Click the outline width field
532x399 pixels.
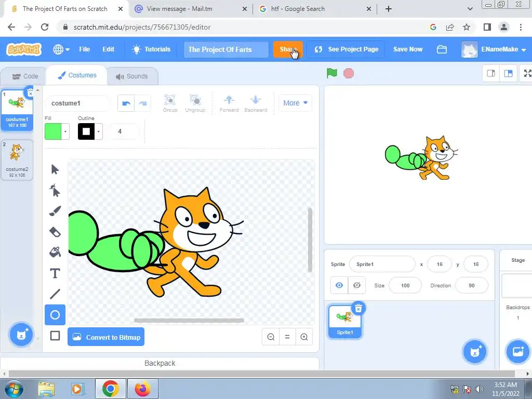coord(124,131)
